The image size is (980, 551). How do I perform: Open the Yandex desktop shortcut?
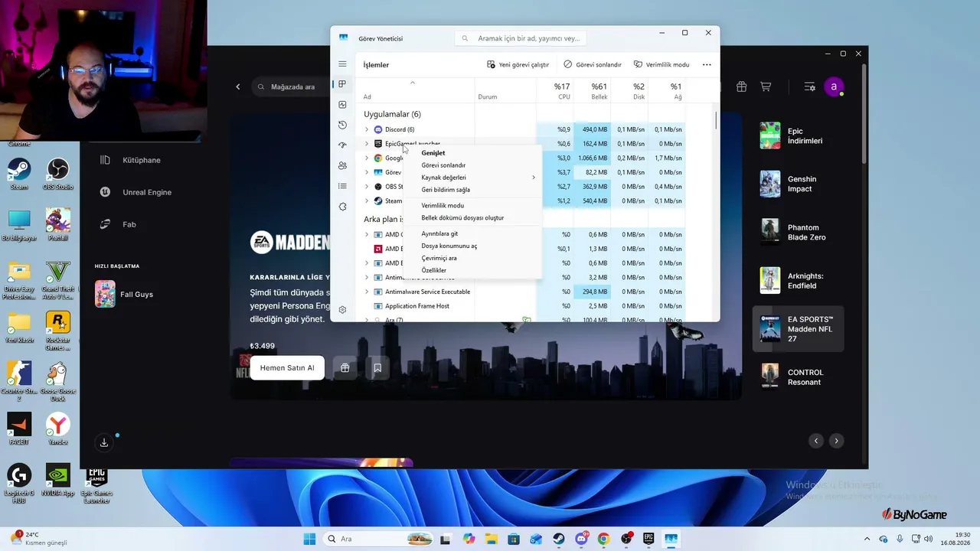click(57, 429)
